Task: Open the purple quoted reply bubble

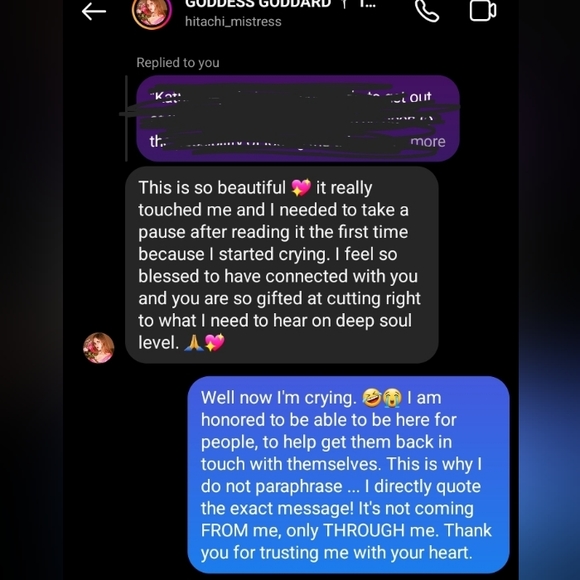Action: (298, 118)
